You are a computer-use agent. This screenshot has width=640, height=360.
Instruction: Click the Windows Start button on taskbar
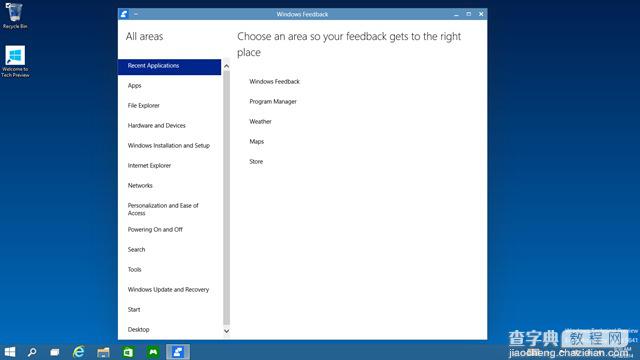click(x=10, y=352)
